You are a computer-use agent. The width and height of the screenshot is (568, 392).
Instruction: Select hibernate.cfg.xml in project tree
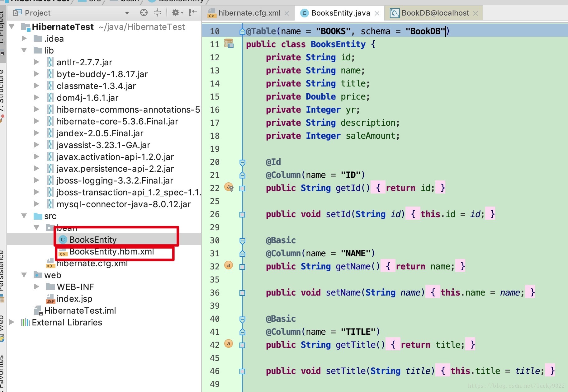(92, 263)
